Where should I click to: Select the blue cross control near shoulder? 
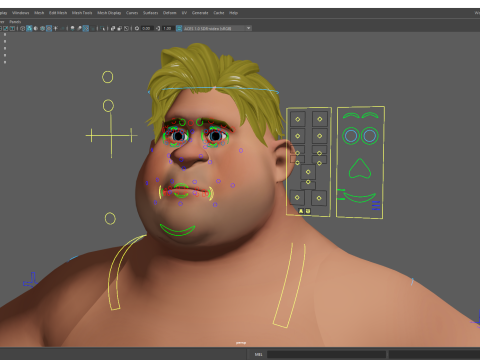point(30,281)
